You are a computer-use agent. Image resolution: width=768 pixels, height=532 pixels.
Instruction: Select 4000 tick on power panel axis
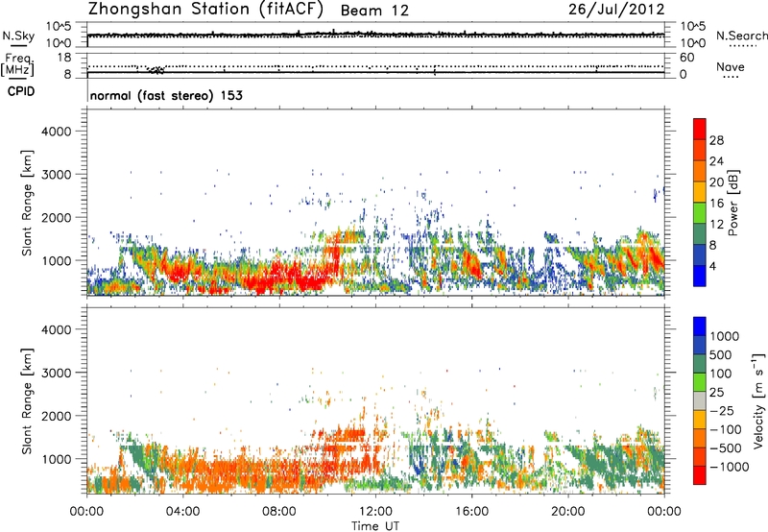coord(56,132)
